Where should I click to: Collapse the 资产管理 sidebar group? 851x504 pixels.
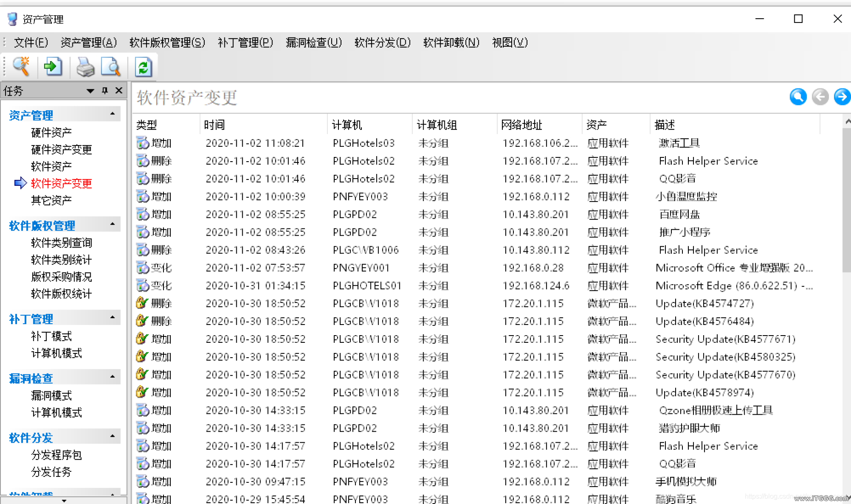point(112,114)
